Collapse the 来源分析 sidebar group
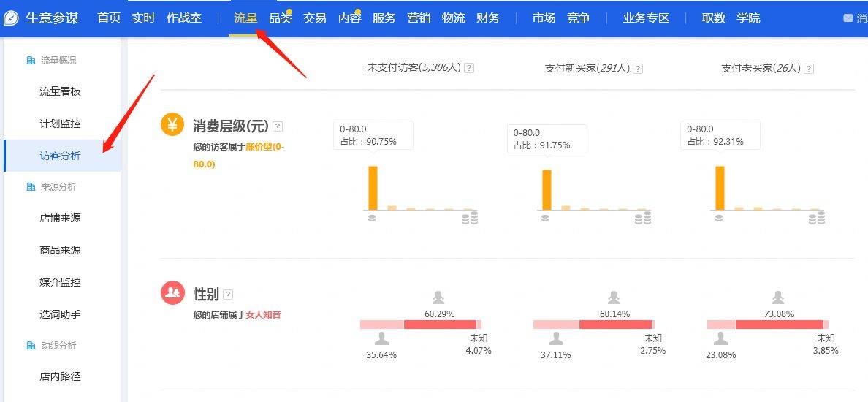The width and height of the screenshot is (868, 402). [x=58, y=187]
